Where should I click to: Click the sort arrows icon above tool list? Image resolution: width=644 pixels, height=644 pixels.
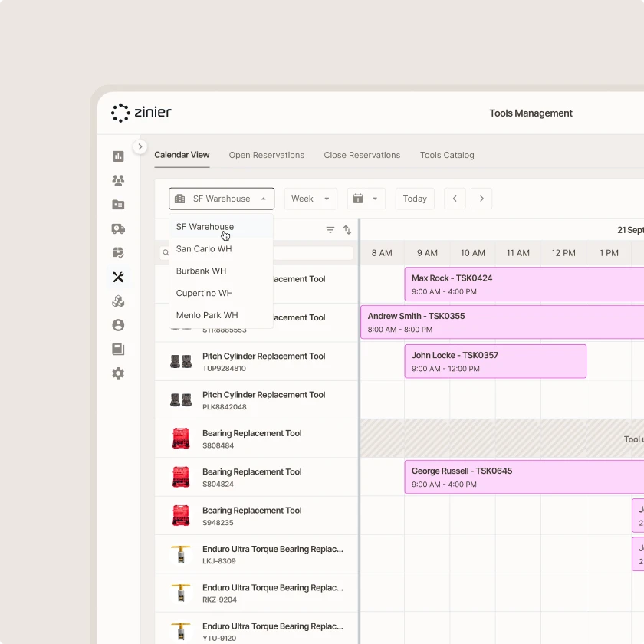pyautogui.click(x=347, y=230)
